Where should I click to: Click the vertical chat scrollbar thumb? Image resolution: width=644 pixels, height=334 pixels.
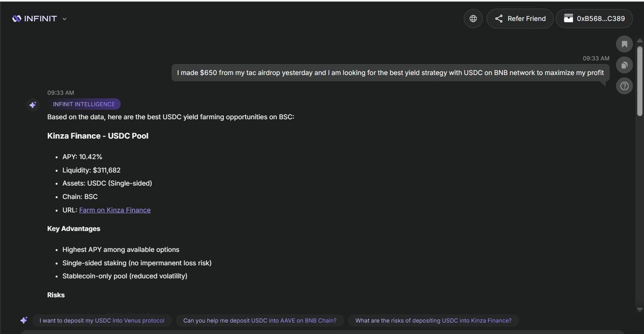639,81
